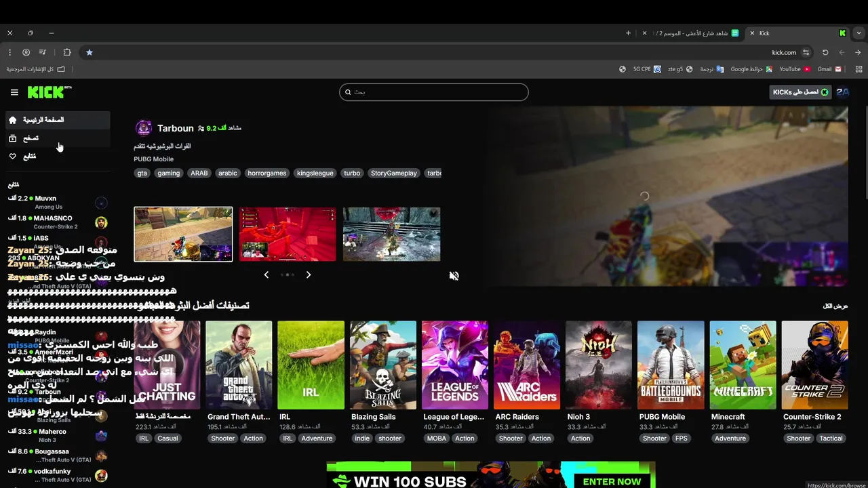Click the Get KICKs button
Image resolution: width=868 pixels, height=488 pixels.
800,92
